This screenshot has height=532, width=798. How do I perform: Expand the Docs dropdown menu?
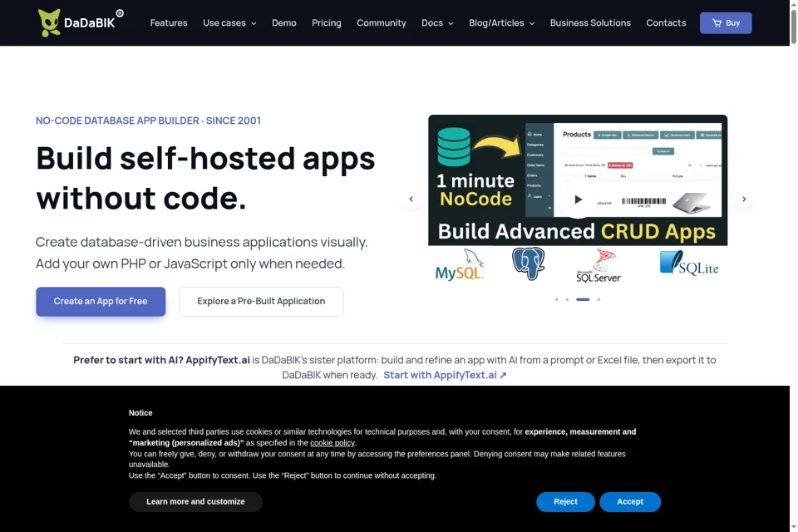pos(437,23)
